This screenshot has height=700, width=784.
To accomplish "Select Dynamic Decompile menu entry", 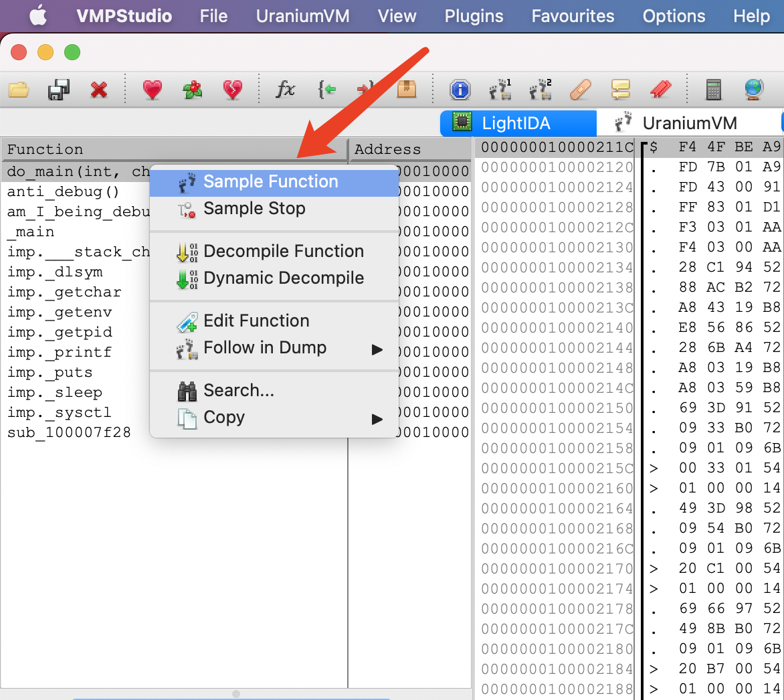I will click(x=274, y=278).
